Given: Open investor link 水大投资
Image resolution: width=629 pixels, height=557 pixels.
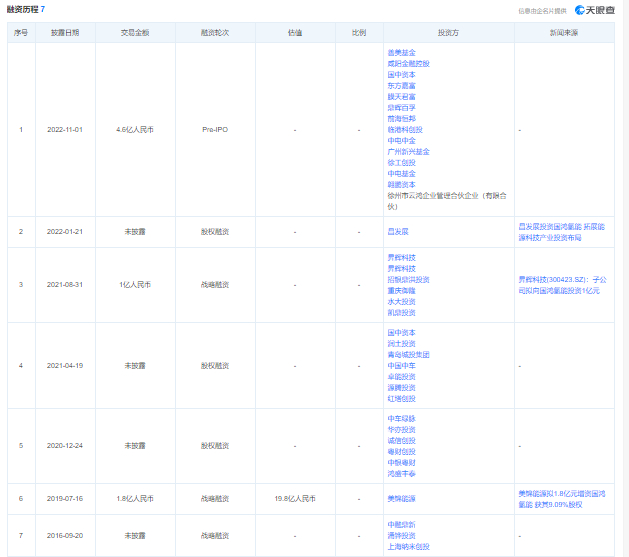Looking at the screenshot, I should (401, 302).
